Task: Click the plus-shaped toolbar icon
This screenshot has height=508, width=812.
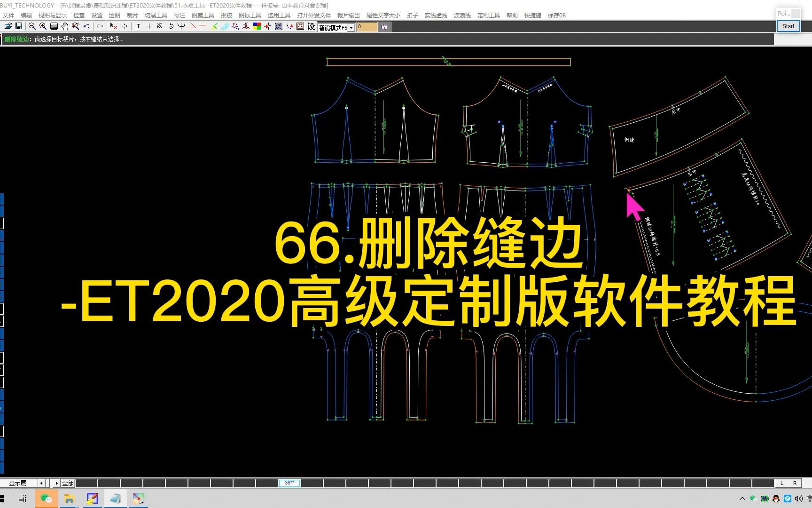Action: coord(149,26)
